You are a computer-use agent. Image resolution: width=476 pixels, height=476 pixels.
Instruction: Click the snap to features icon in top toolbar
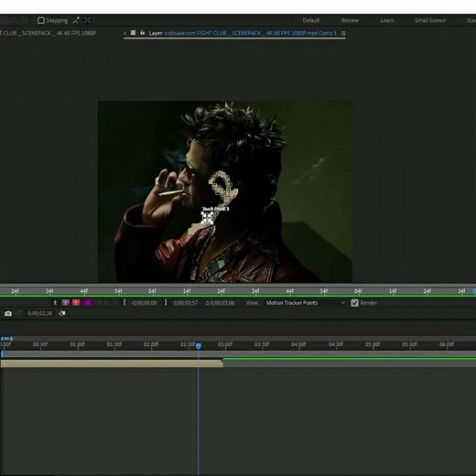pyautogui.click(x=87, y=20)
